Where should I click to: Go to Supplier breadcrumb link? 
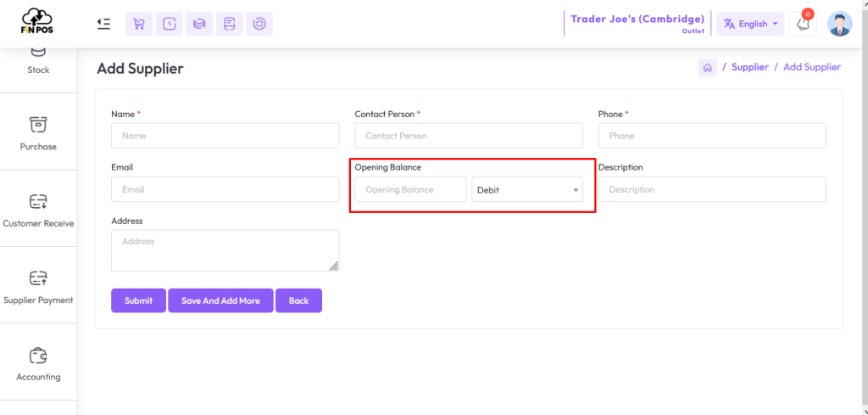pos(750,67)
